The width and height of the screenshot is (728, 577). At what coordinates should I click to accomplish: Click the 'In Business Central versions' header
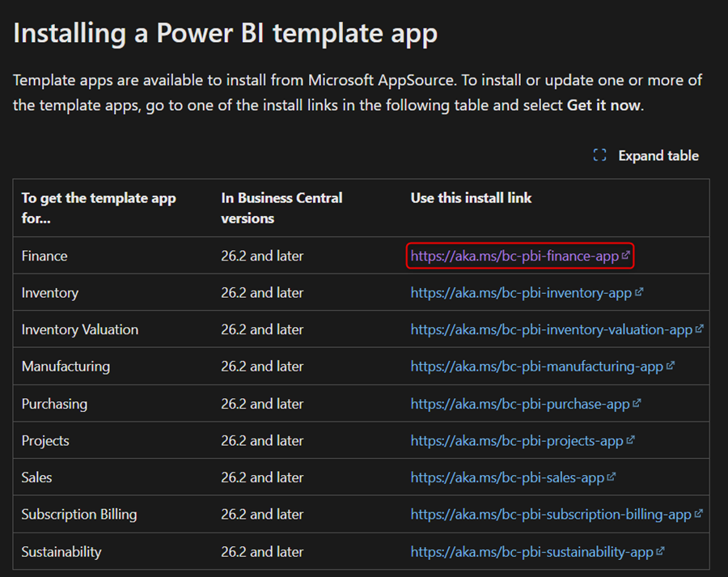pyautogui.click(x=281, y=208)
